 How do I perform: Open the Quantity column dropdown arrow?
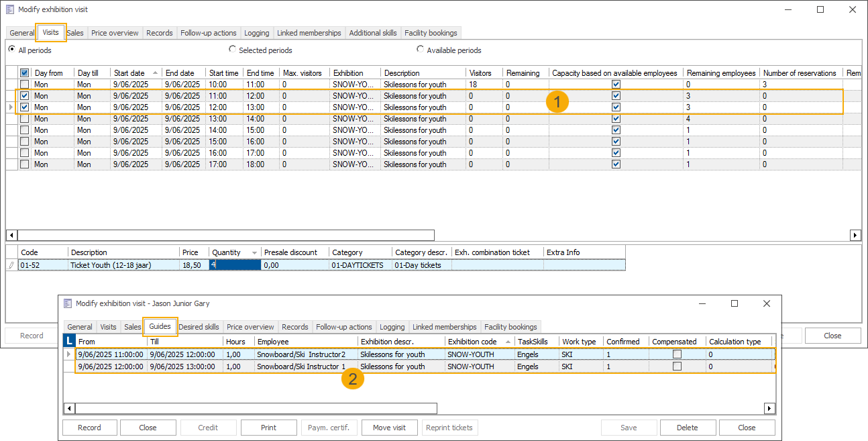(254, 252)
